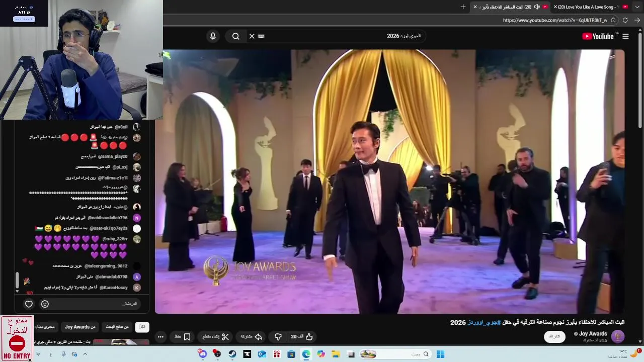Open ahmadob5798 purple avatar in chat
This screenshot has height=362, width=644.
click(136, 277)
